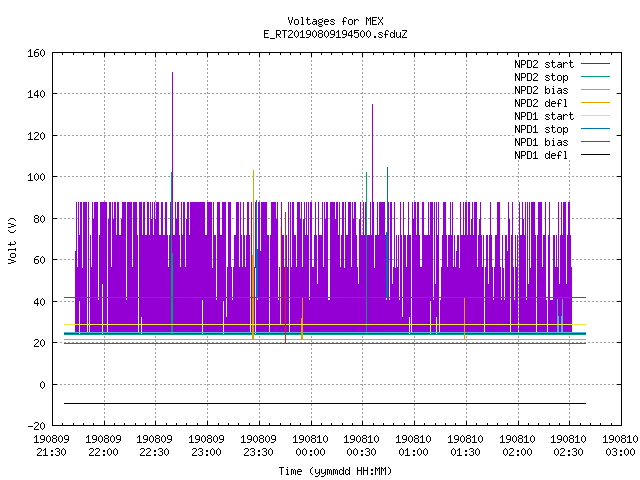Click the x-axis label 190810 02:30
Image resolution: width=640 pixels, height=480 pixels.
[569, 446]
